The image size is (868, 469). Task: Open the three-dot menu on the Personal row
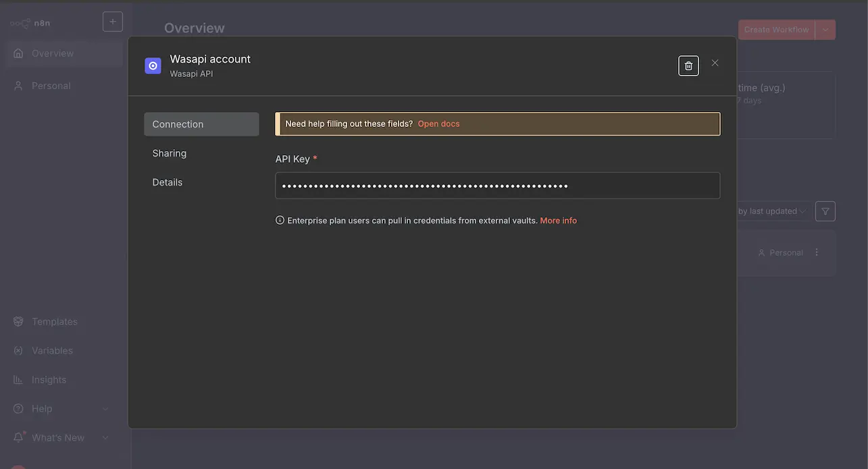coord(817,252)
